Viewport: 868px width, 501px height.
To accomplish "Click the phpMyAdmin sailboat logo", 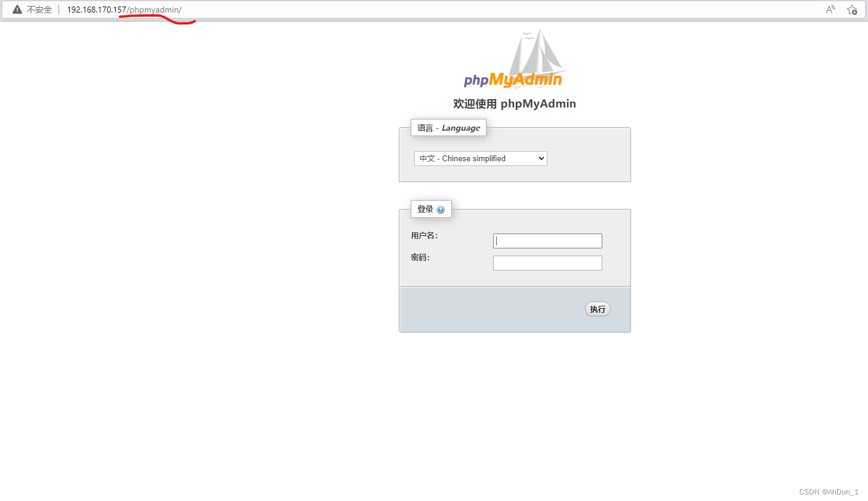I will tap(514, 59).
